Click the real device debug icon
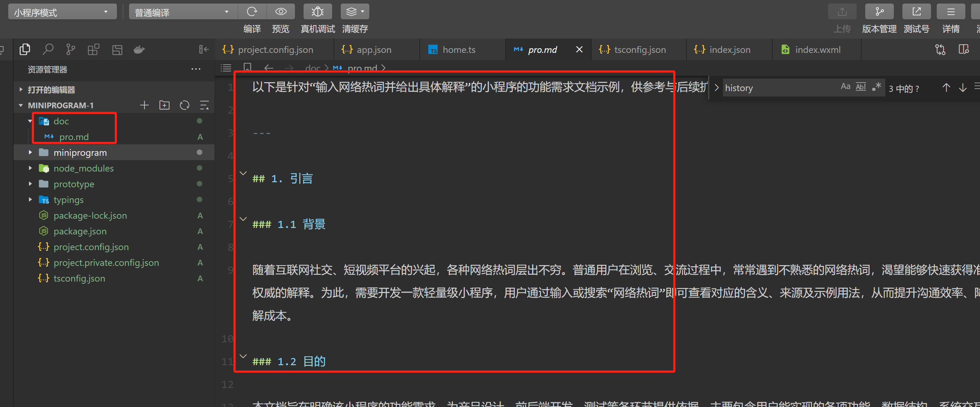 click(x=317, y=12)
